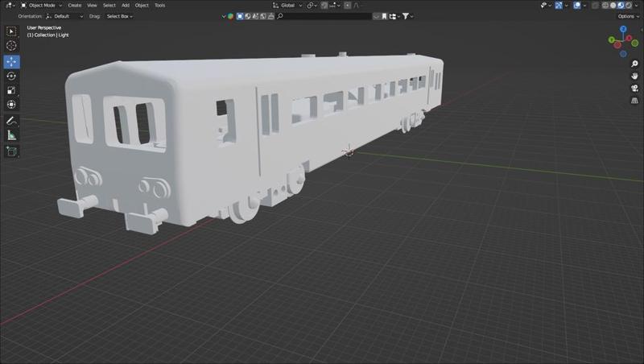Screen dimensions: 644x364
Task: Click the green Y axis on the gizmo's right
Action: pos(635,43)
